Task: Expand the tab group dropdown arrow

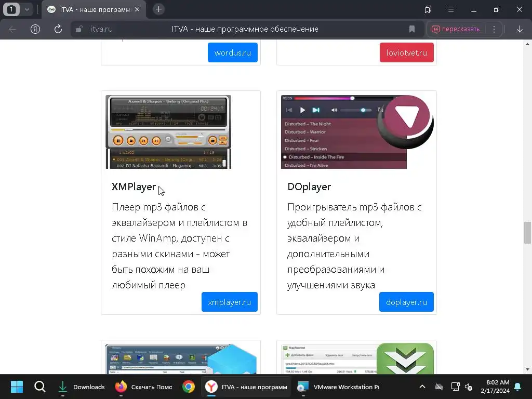Action: point(27,9)
